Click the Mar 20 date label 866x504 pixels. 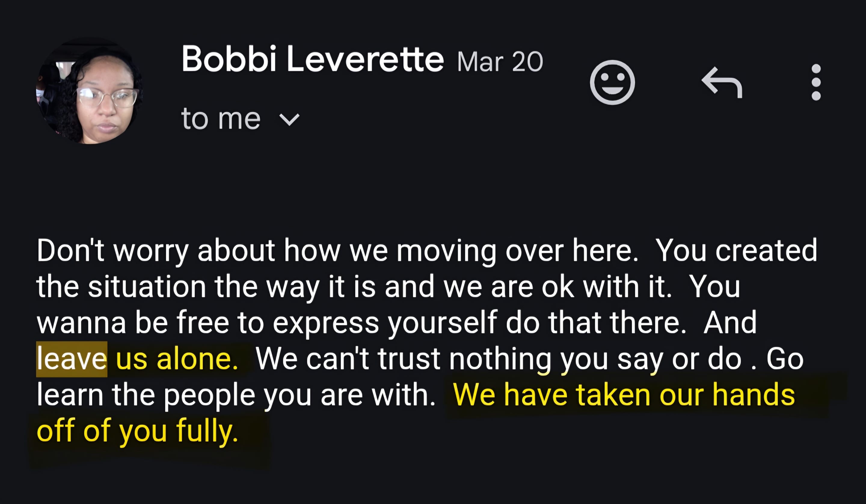(x=500, y=62)
